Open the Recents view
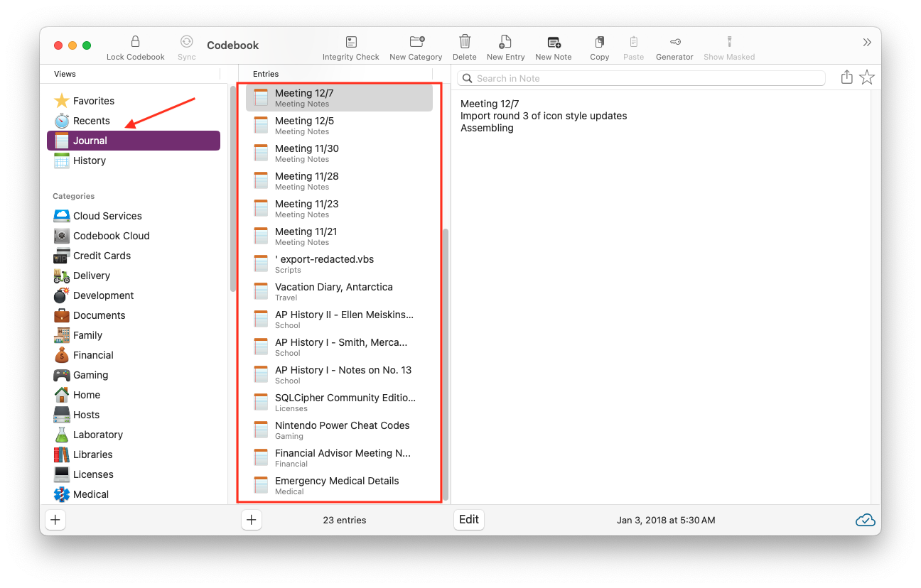The height and width of the screenshot is (588, 921). (134, 121)
